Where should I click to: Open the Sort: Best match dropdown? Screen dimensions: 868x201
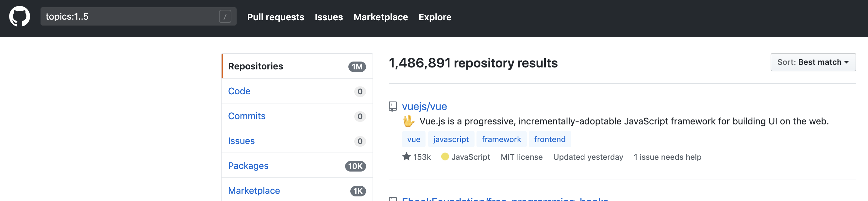point(813,63)
